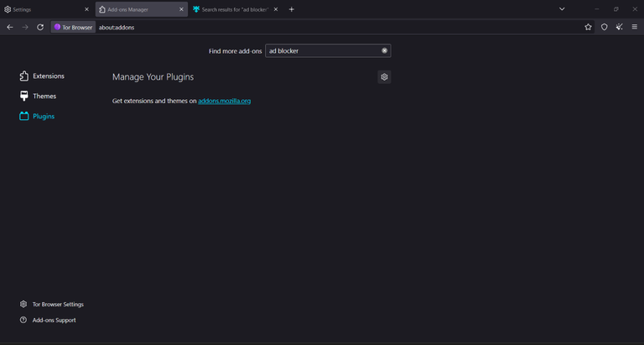The image size is (644, 345).
Task: Open the Extensions category
Action: point(42,76)
